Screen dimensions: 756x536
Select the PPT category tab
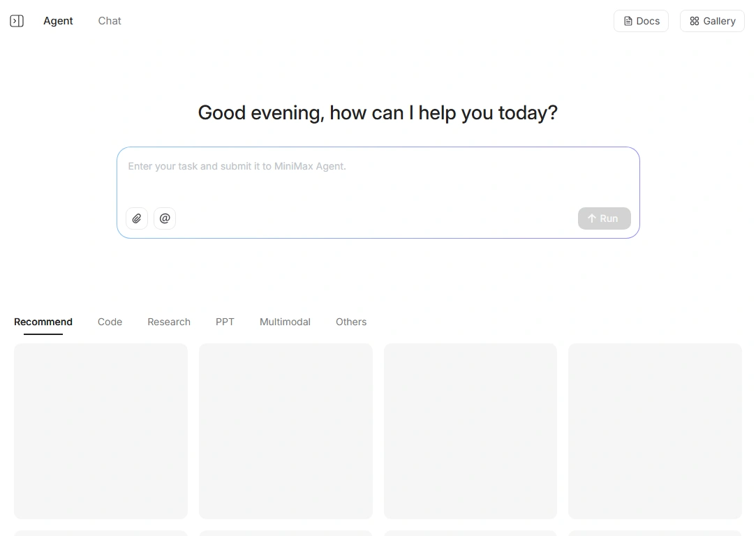pyautogui.click(x=225, y=322)
